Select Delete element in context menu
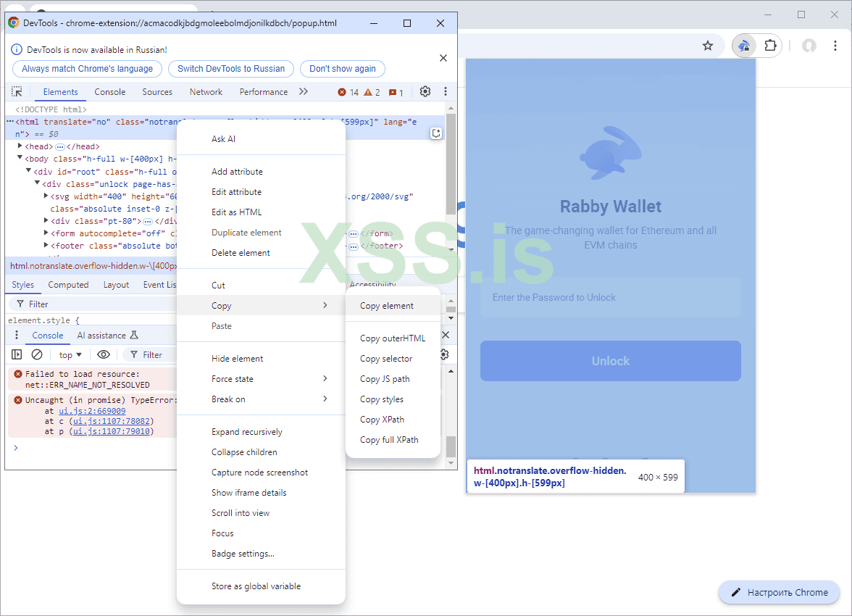Image resolution: width=852 pixels, height=616 pixels. [262, 253]
